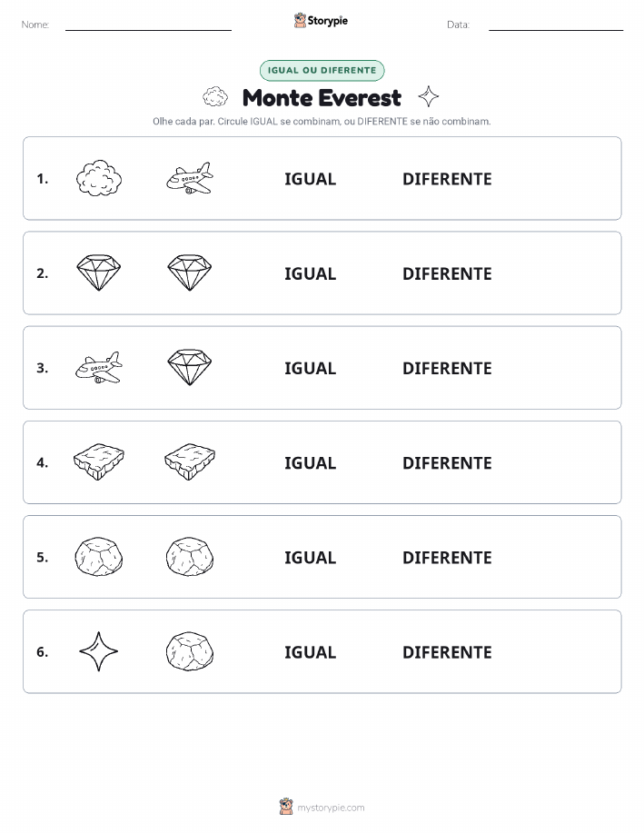Click the round boulder image in row 6
644x833 pixels.
tap(190, 651)
